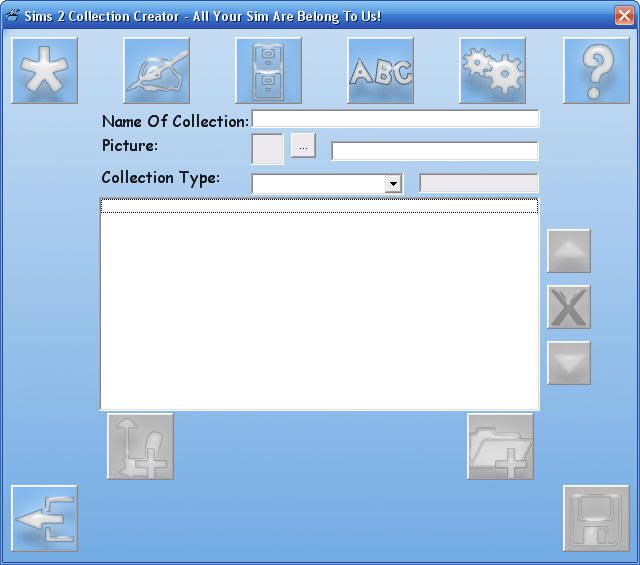Image resolution: width=640 pixels, height=565 pixels.
Task: Select the ABC text icon
Action: click(380, 71)
